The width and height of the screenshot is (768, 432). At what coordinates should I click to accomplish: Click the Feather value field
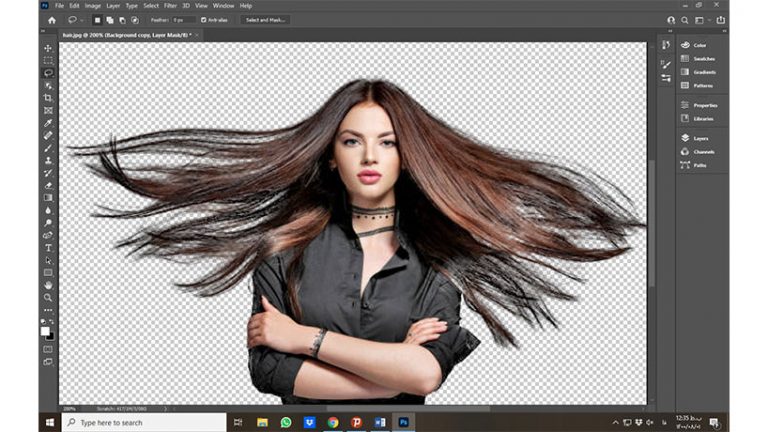pos(183,20)
